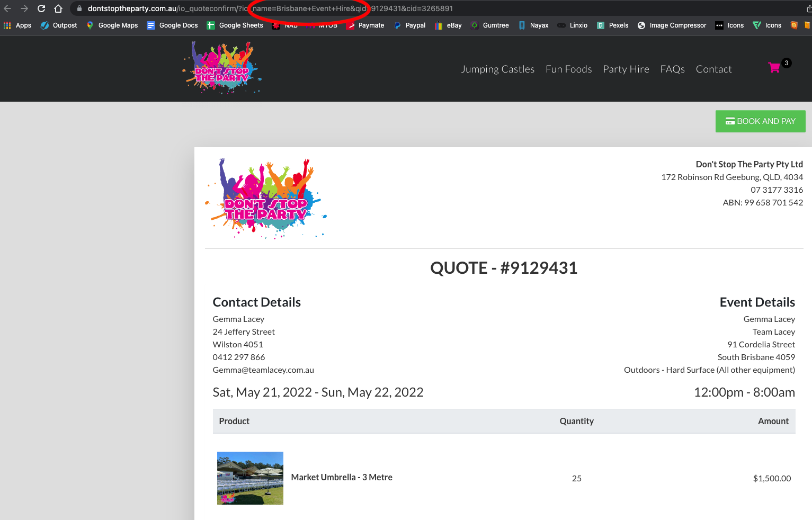Click the browser reload icon
Image resolution: width=812 pixels, height=520 pixels.
tap(41, 8)
